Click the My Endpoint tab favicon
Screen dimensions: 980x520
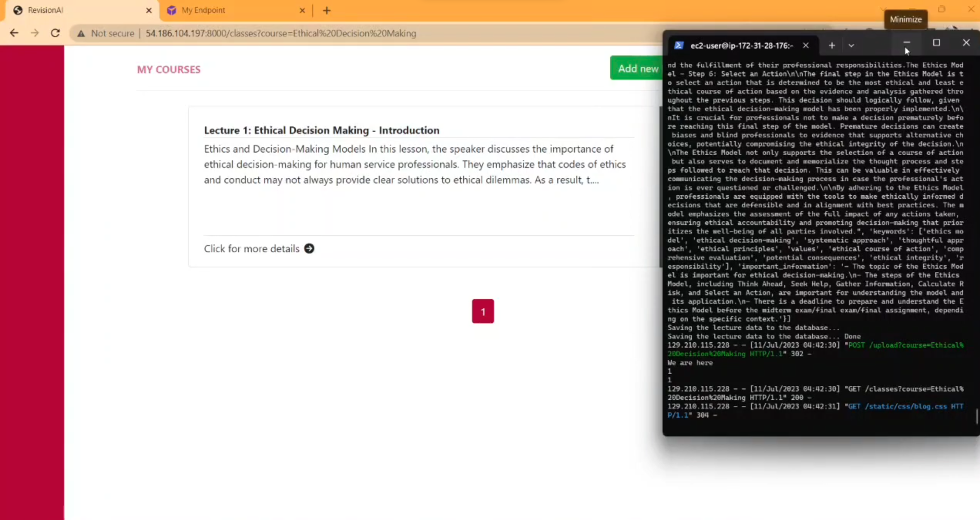coord(172,10)
